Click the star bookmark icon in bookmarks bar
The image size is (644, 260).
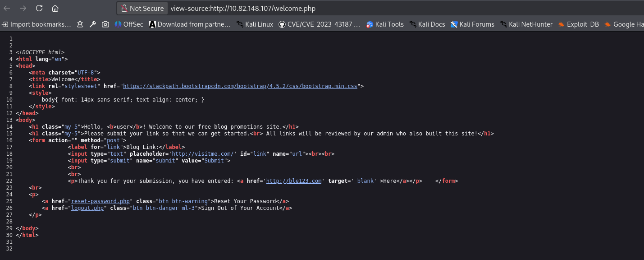point(80,24)
